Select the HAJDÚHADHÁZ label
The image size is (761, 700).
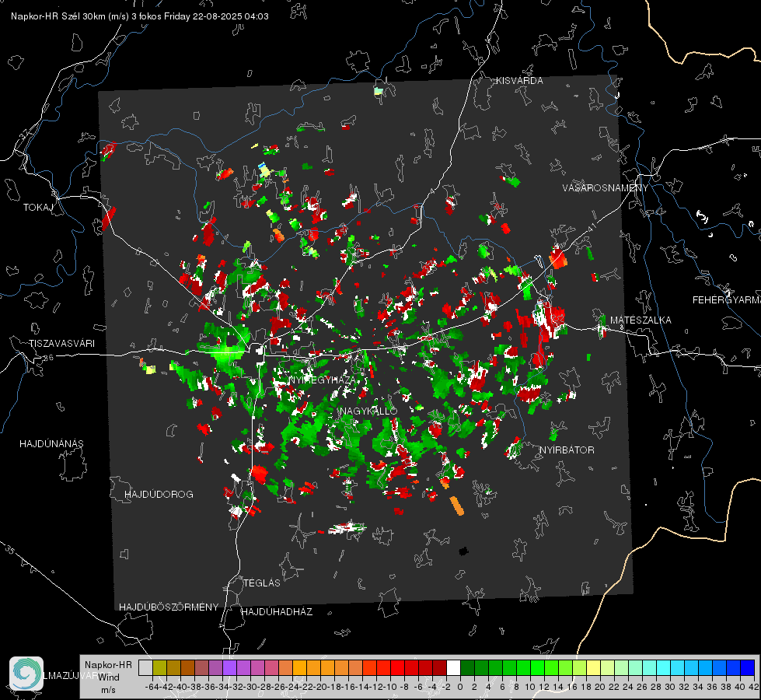pos(277,612)
